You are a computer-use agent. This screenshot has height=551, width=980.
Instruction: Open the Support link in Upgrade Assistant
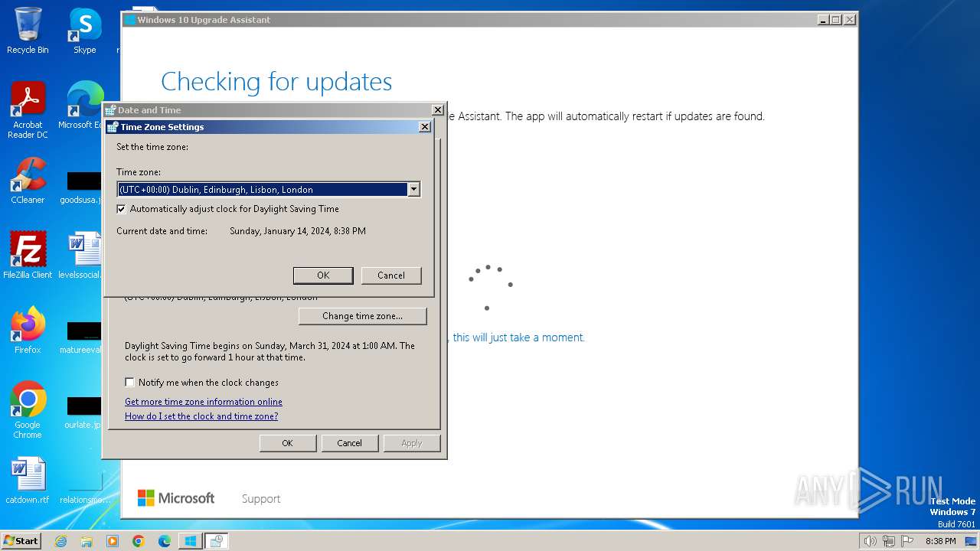point(261,499)
